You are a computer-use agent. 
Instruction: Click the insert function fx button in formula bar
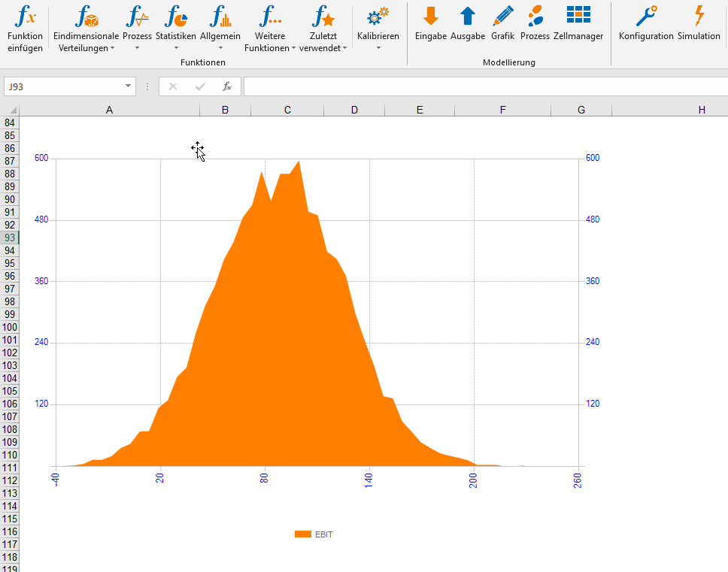point(227,86)
